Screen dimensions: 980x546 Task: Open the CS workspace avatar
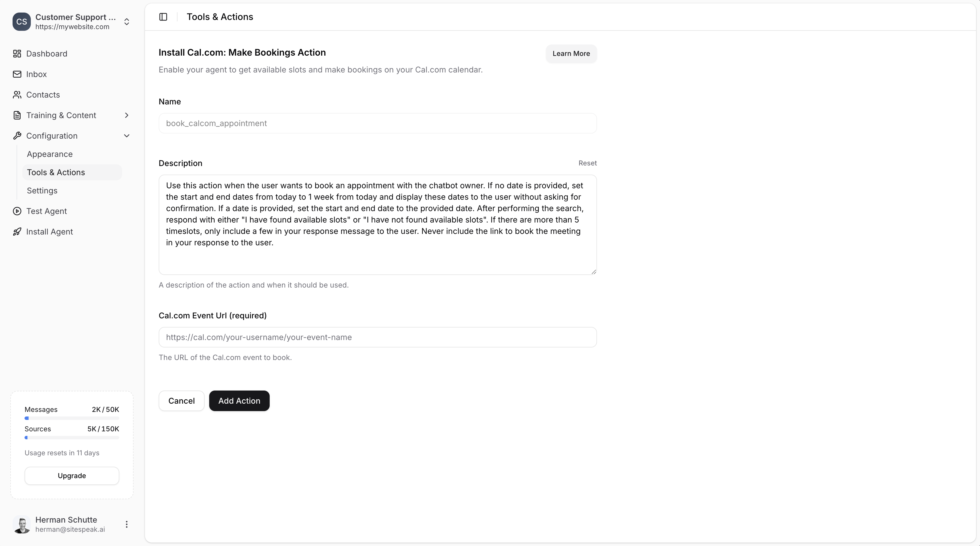[x=22, y=22]
